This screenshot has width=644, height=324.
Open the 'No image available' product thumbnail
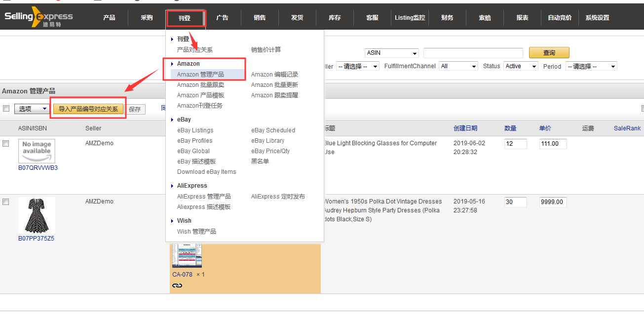click(37, 151)
